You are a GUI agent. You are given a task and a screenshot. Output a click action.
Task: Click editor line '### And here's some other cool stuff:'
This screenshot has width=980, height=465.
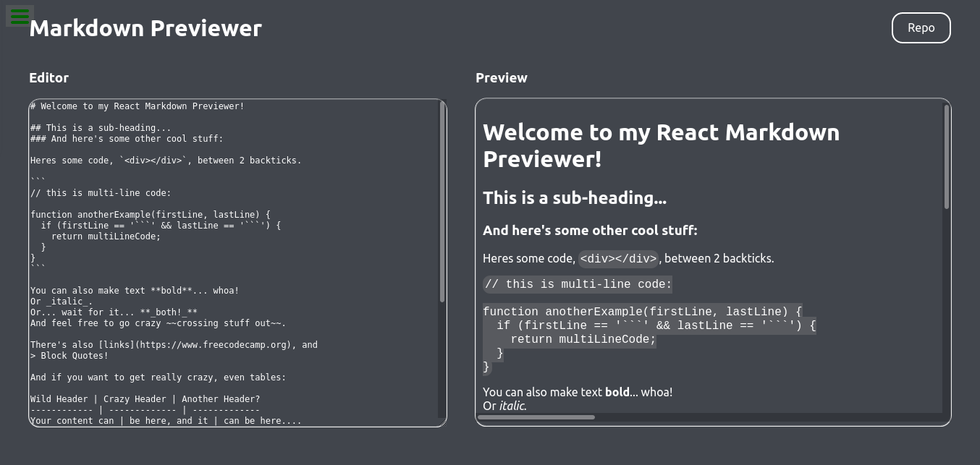[x=127, y=139]
